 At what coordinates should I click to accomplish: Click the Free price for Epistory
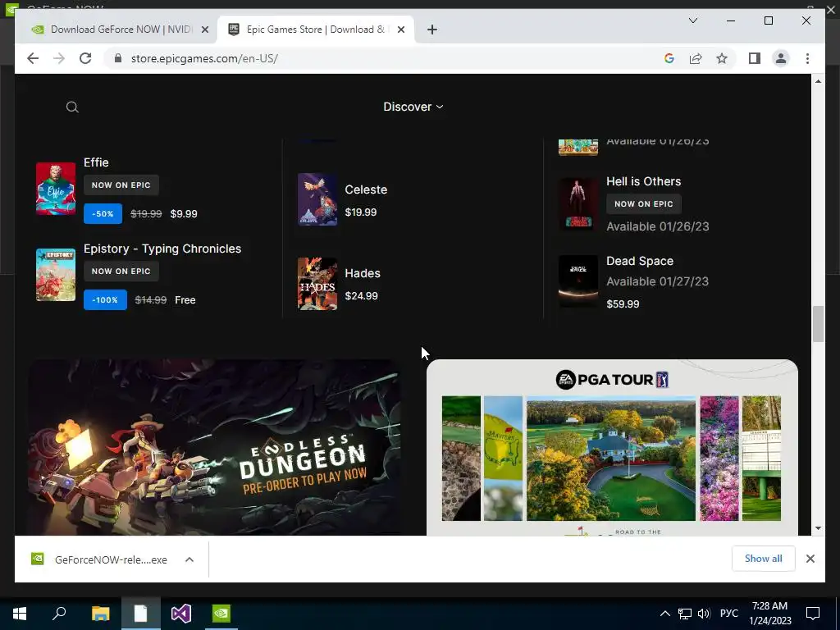point(185,300)
